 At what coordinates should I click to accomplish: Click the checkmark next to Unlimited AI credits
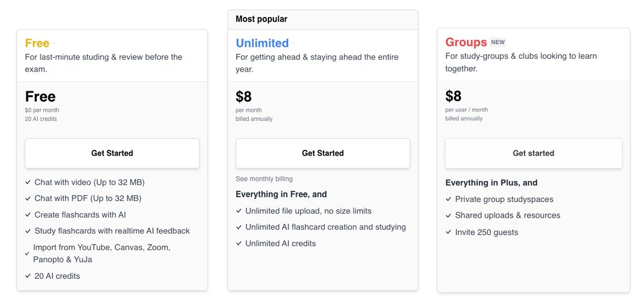point(239,244)
